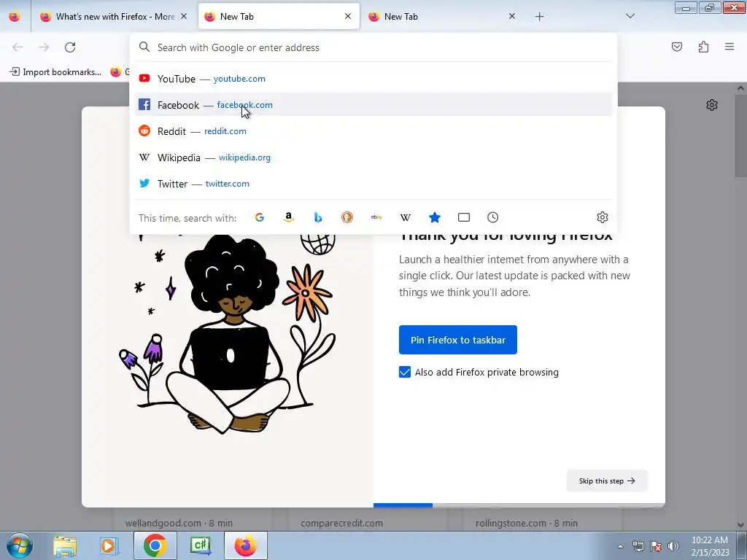Open Reddit suggestion reddit.com
The width and height of the screenshot is (747, 560).
(373, 131)
